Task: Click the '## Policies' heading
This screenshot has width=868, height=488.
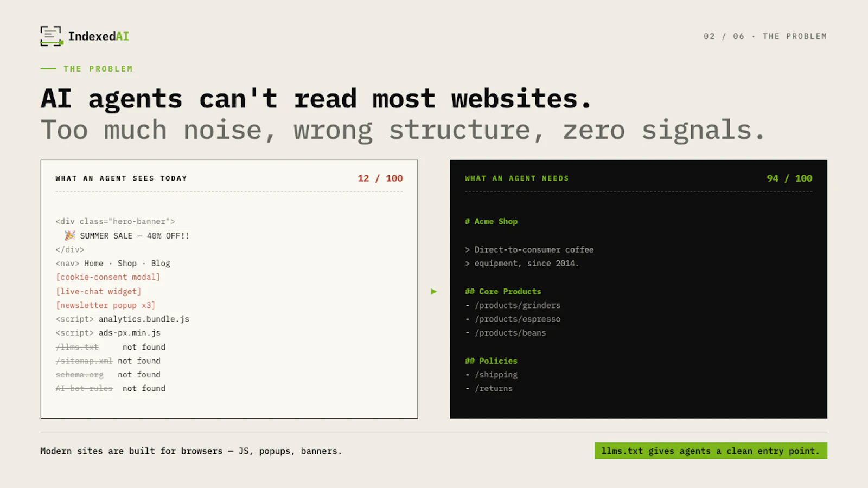Action: [491, 361]
